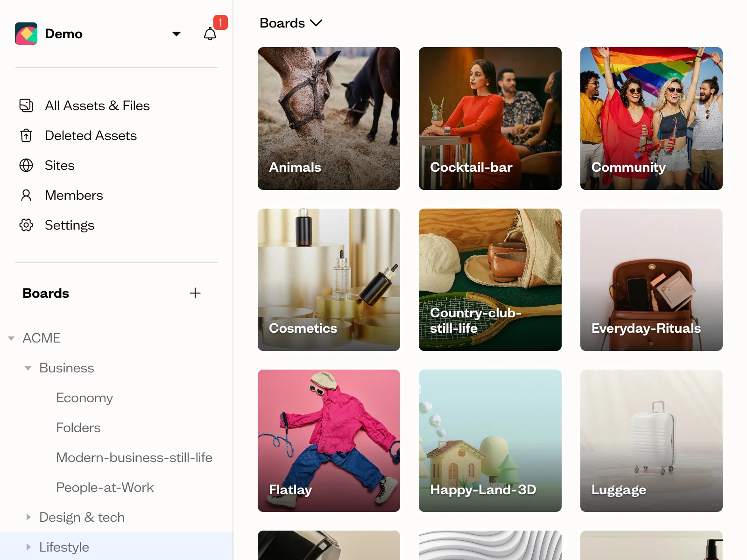Open the Members page
The height and width of the screenshot is (560, 747).
point(74,195)
